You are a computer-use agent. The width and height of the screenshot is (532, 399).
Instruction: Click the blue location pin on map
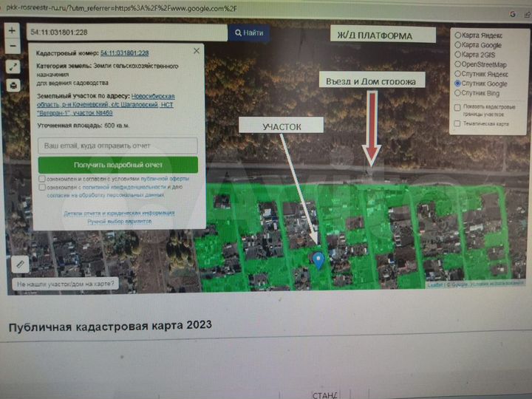coord(318,259)
